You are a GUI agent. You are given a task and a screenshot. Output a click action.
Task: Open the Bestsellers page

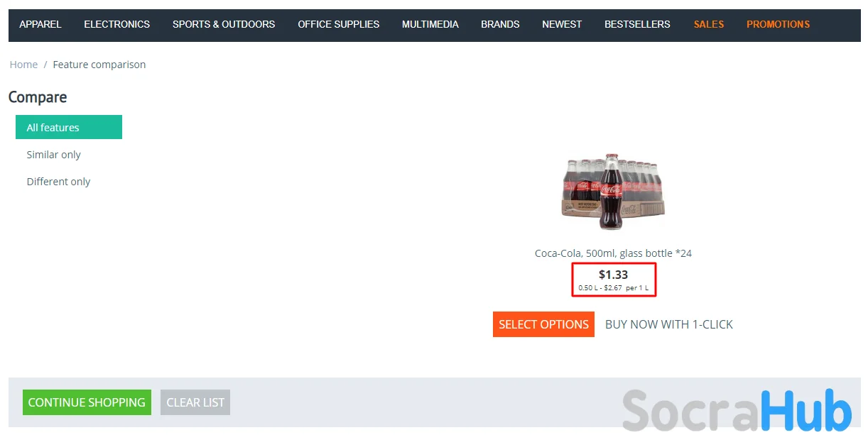click(x=637, y=24)
